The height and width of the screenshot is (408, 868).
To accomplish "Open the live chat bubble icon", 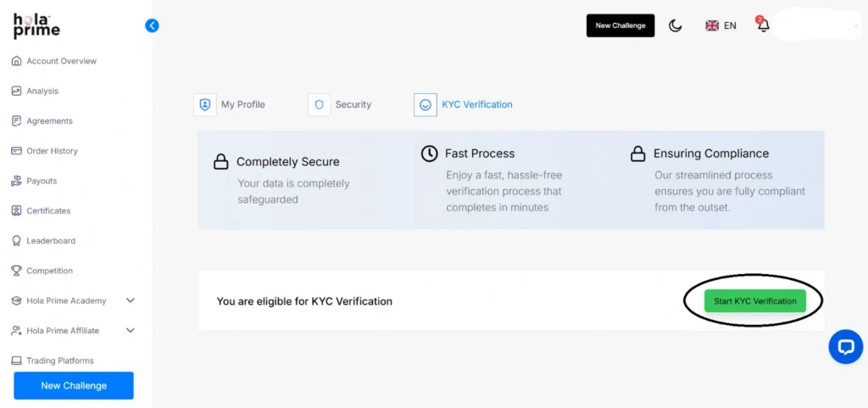I will (845, 346).
